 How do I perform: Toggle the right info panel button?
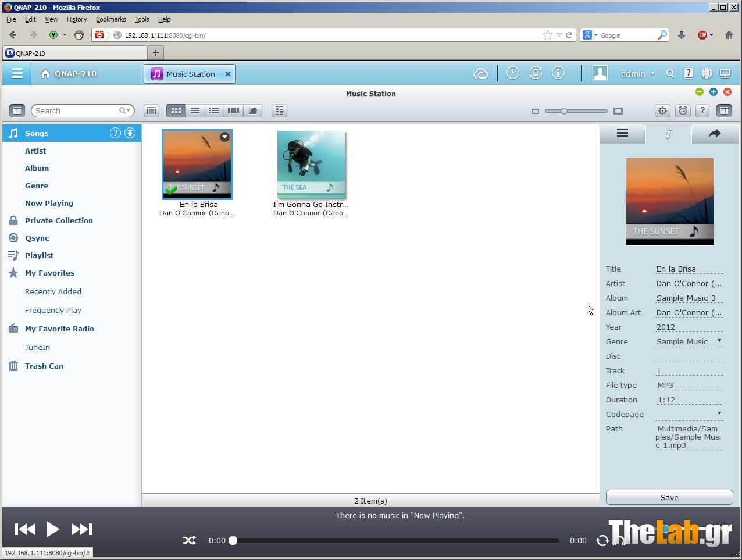click(724, 110)
